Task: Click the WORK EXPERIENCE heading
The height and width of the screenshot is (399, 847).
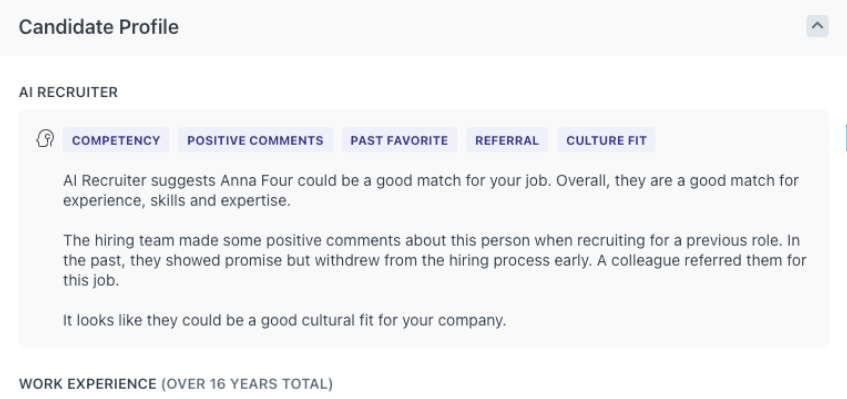Action: click(88, 384)
